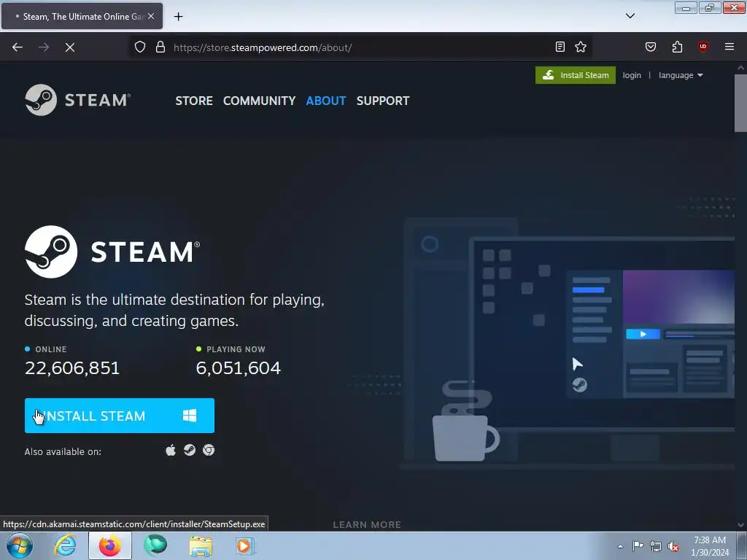Image resolution: width=747 pixels, height=560 pixels.
Task: Click the page vertical scrollbar thumb
Action: point(740,102)
